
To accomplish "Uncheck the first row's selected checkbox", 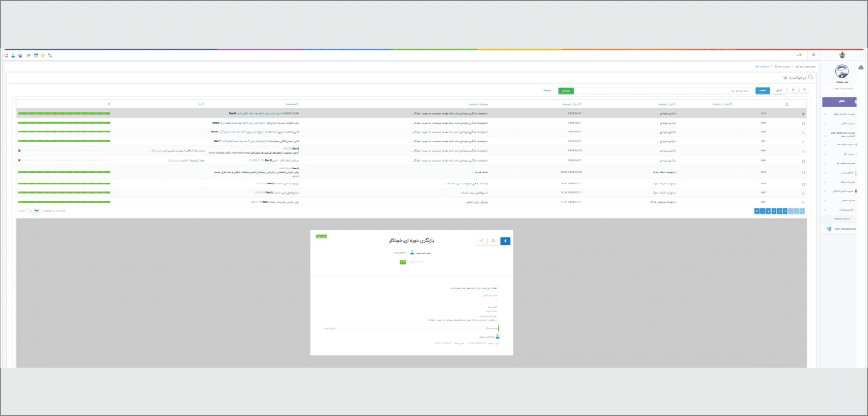I will (x=804, y=114).
